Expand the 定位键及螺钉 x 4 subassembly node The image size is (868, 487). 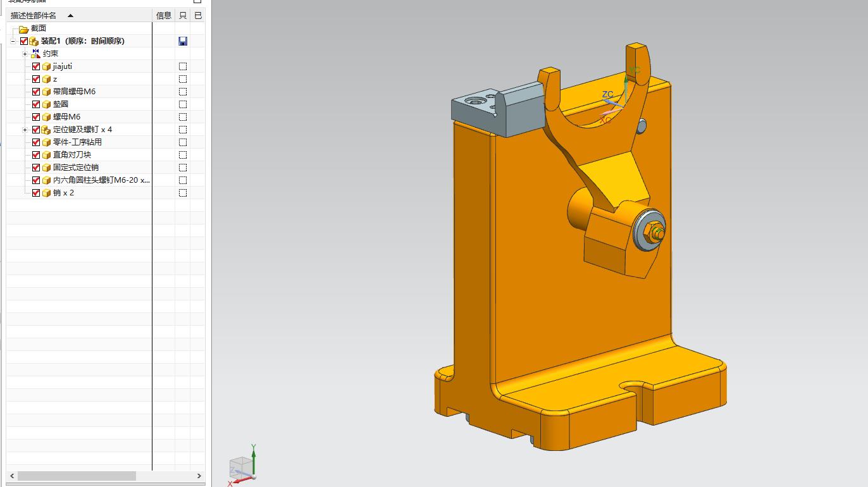(25, 130)
